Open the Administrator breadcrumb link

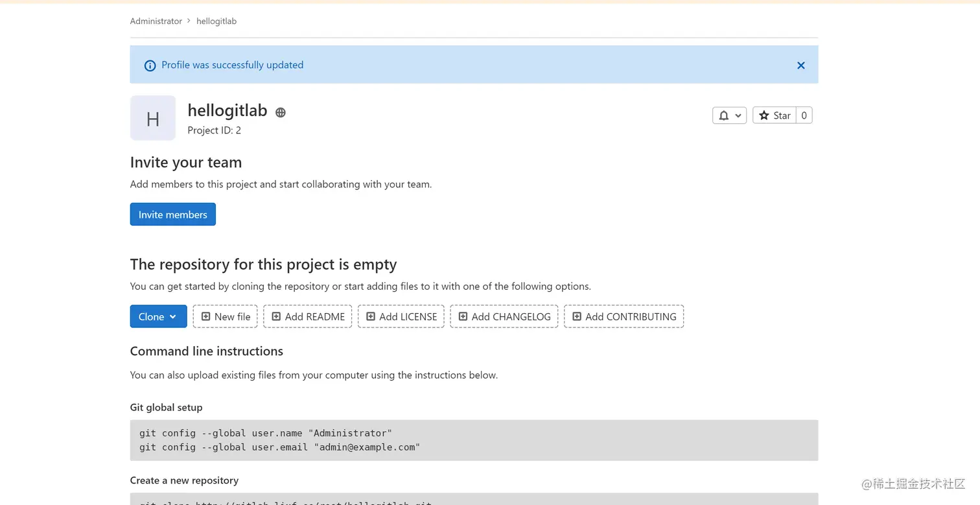pos(156,21)
